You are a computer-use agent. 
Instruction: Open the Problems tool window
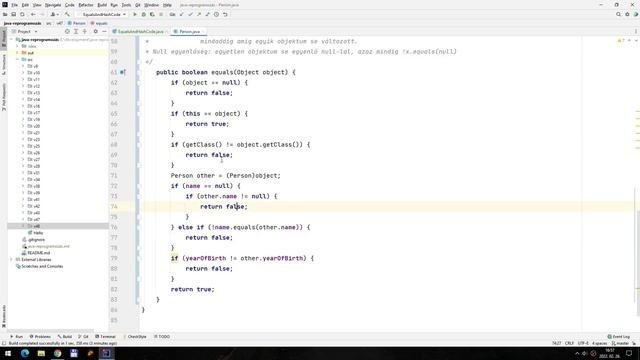(40, 337)
